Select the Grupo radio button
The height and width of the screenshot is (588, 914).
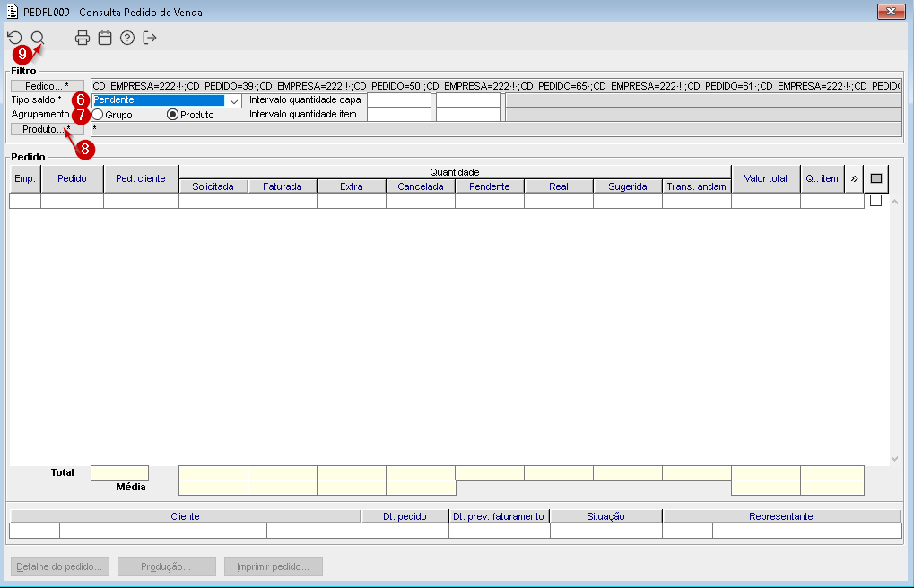98,115
